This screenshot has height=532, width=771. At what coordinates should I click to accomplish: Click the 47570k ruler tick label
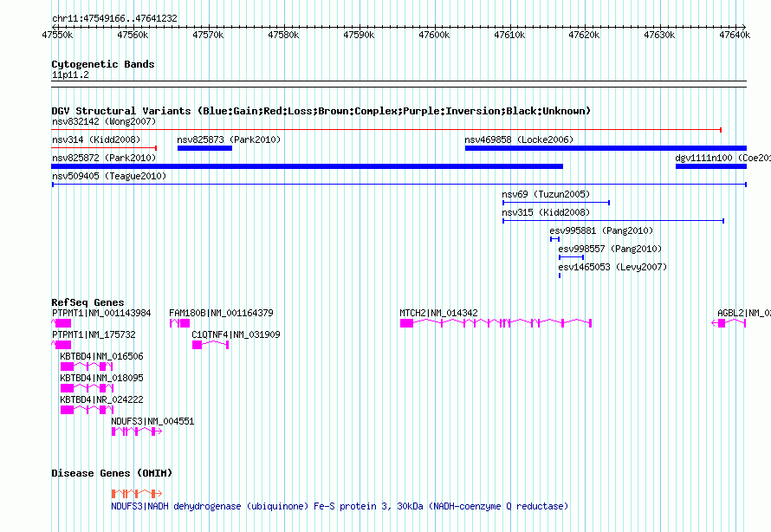[x=208, y=35]
